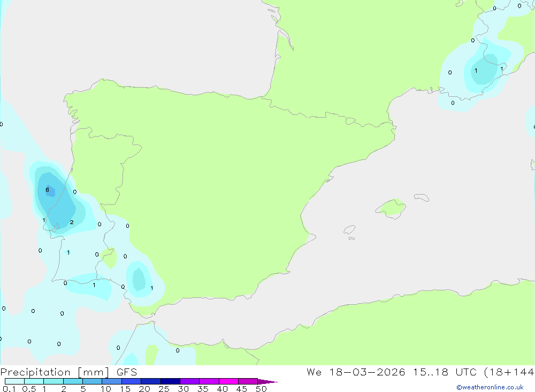
Task: Click the "35" legend scale label
Action: (x=203, y=389)
